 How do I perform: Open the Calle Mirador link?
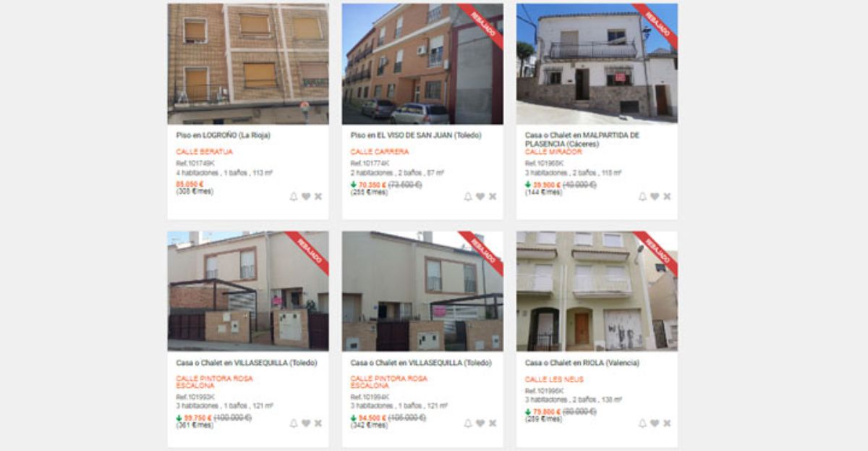(x=553, y=152)
